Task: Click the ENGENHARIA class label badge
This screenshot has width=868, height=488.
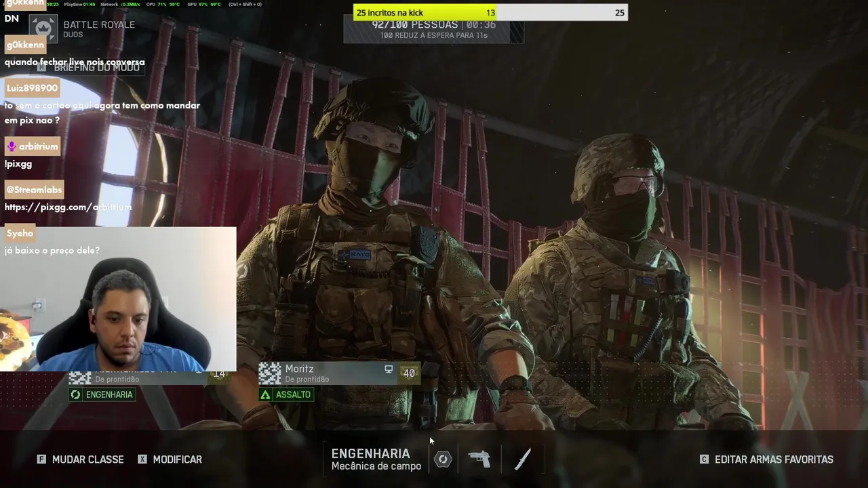Action: pyautogui.click(x=102, y=394)
